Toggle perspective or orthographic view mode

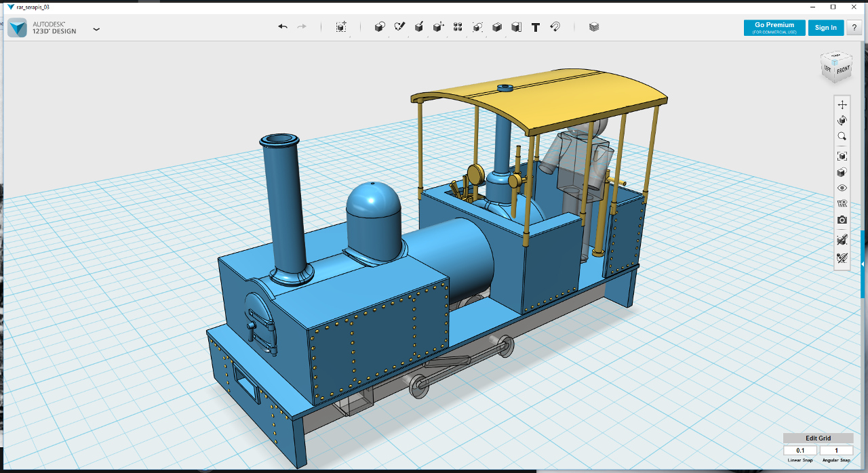tap(842, 172)
